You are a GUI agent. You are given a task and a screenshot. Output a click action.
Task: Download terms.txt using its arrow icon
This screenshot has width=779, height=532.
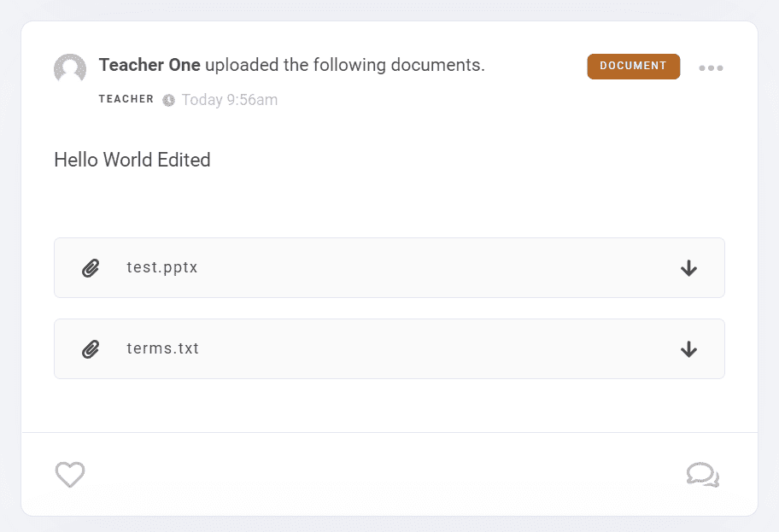688,348
